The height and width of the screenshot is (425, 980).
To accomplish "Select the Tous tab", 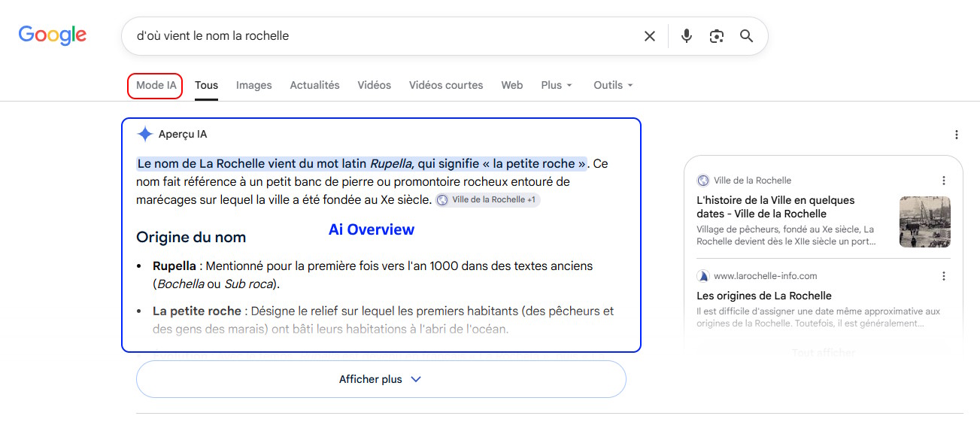I will pos(206,86).
